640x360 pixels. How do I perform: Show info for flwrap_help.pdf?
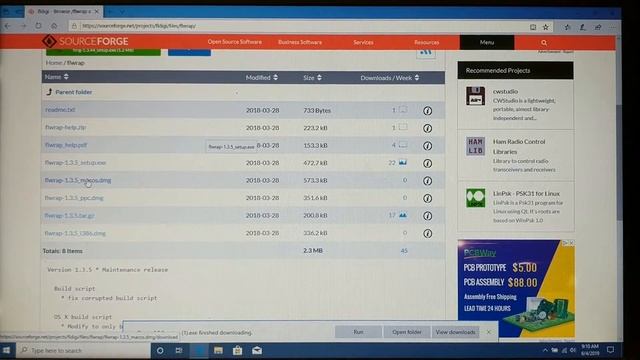click(x=427, y=146)
